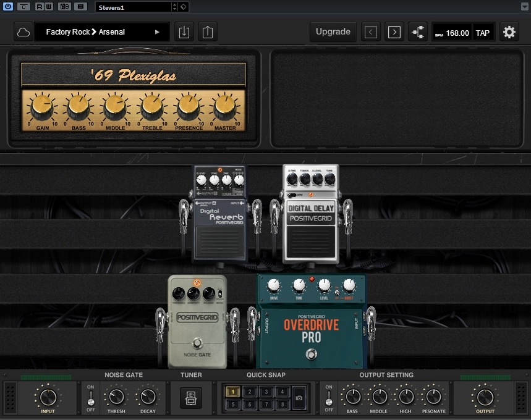The image size is (531, 420).
Task: Toggle the plugin bypass power button
Action: 8,6
